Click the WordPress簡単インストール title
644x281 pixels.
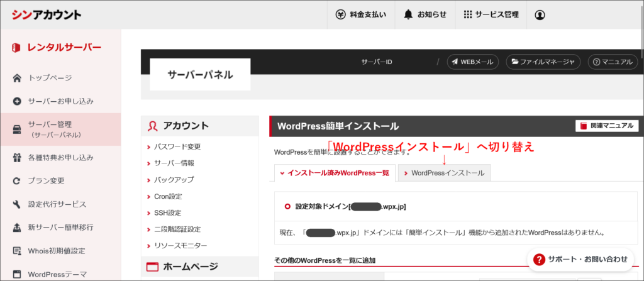click(338, 126)
